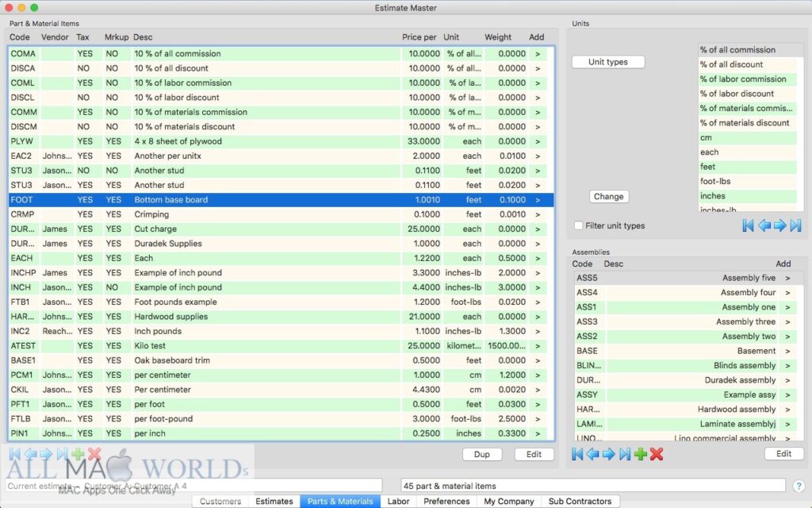Open My Company tab
Image resolution: width=812 pixels, height=508 pixels.
[x=508, y=502]
